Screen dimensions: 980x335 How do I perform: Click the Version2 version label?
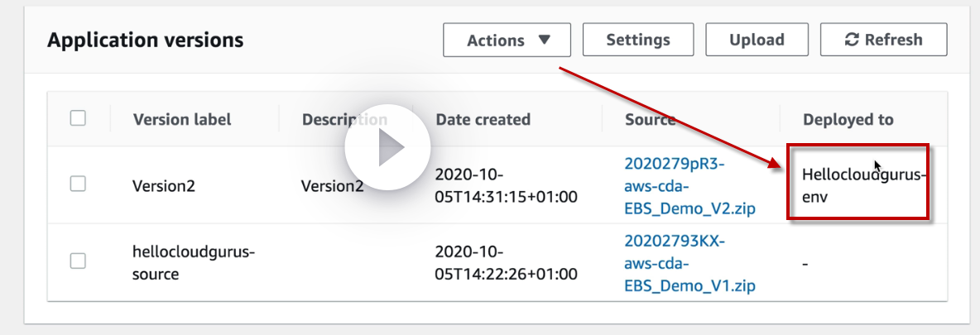tap(164, 186)
